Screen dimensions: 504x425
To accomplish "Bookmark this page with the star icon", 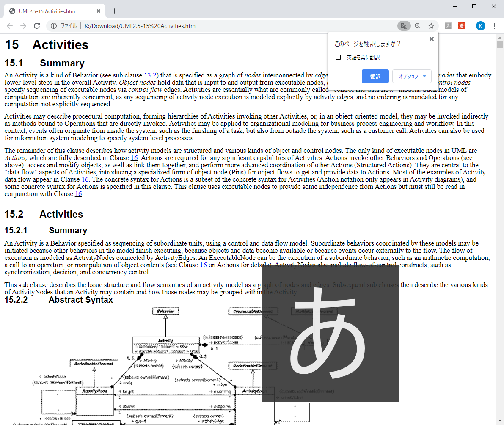I will coord(431,26).
